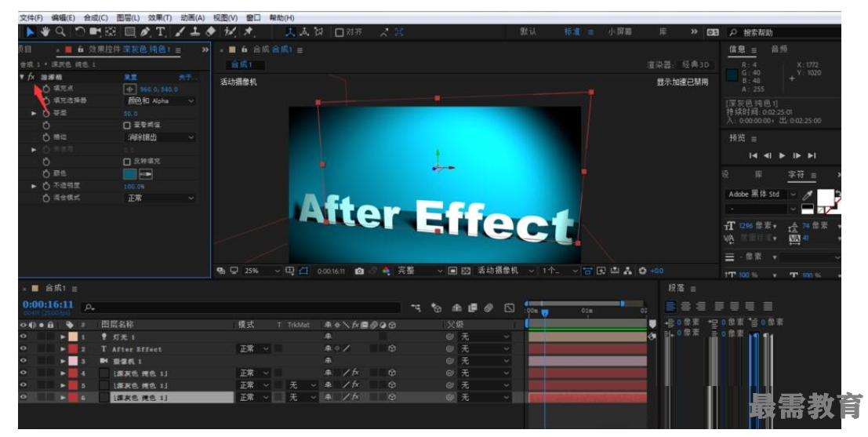Image resolution: width=868 pixels, height=437 pixels.
Task: Click the eyedropper in Character panel
Action: pos(808,195)
